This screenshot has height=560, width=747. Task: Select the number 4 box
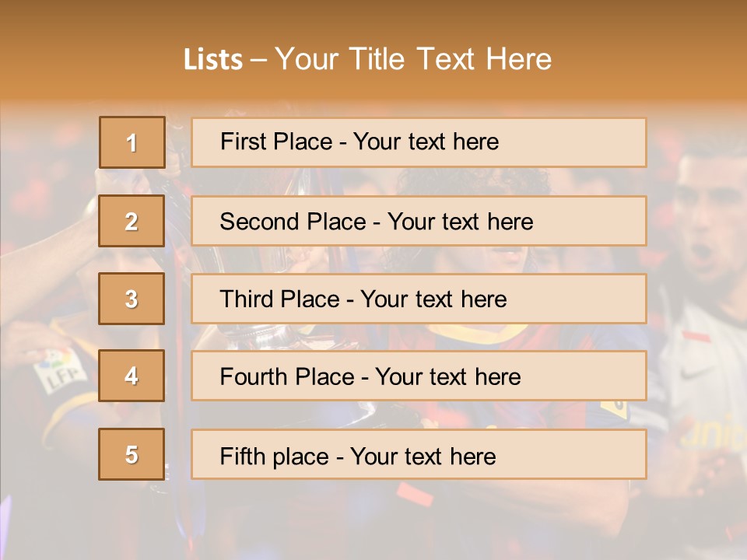[132, 376]
